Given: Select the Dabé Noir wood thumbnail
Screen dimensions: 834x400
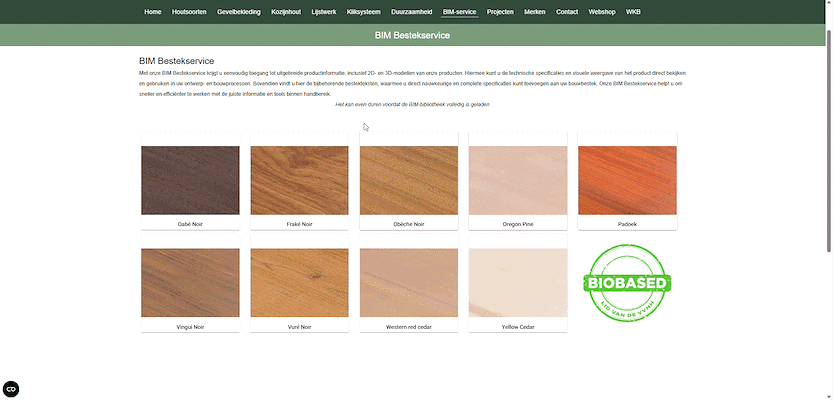Looking at the screenshot, I should coord(190,180).
